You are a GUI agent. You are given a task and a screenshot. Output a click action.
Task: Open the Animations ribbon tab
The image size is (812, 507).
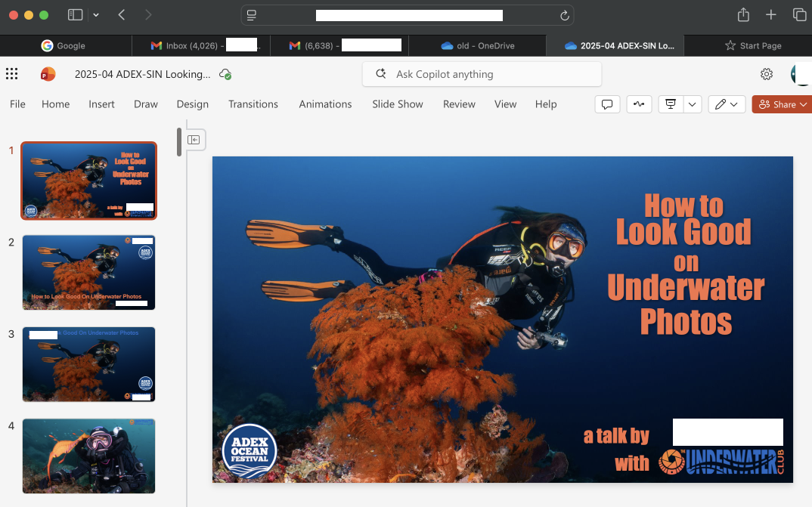tap(325, 104)
